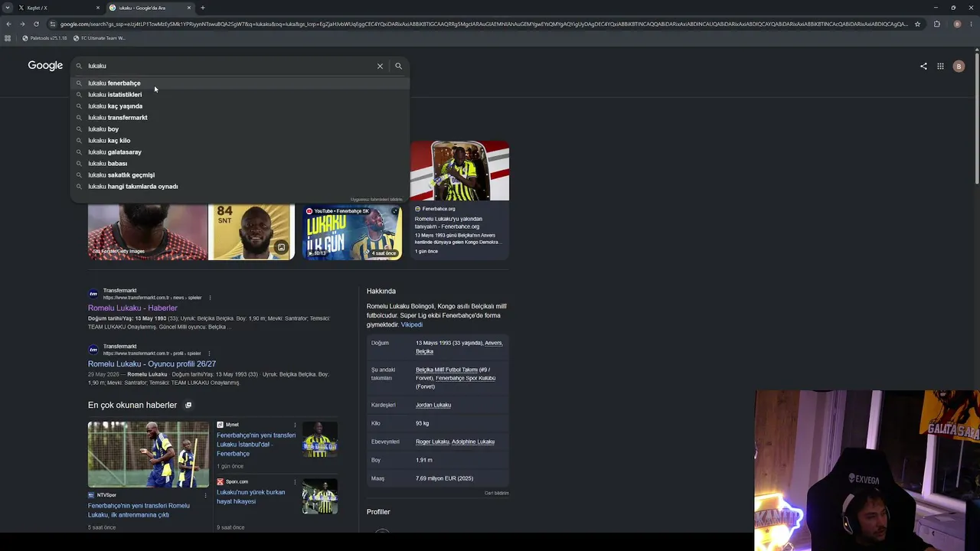This screenshot has height=551, width=980.
Task: Open the NTVSpor training photo thumbnail
Action: [x=149, y=455]
